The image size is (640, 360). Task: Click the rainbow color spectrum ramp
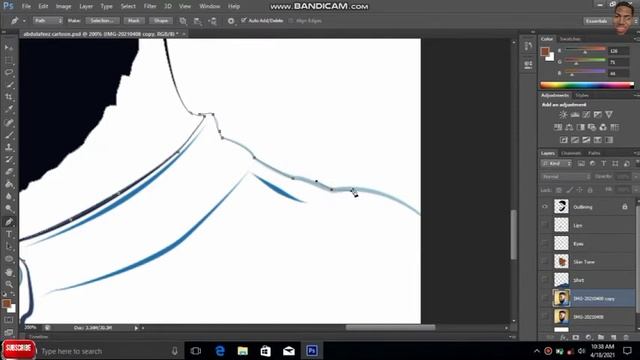point(587,85)
